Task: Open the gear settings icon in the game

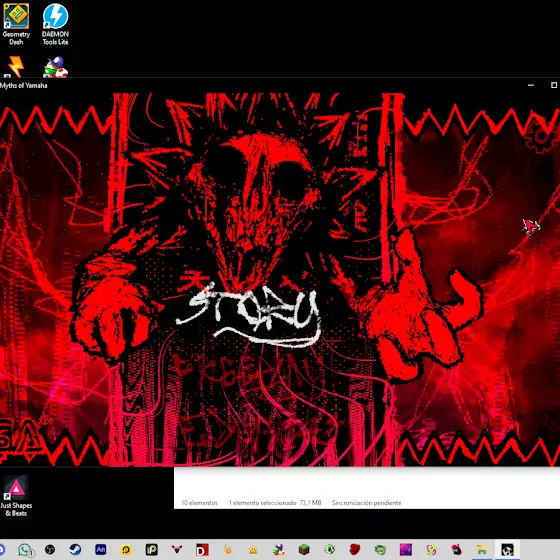Action: 541,136
